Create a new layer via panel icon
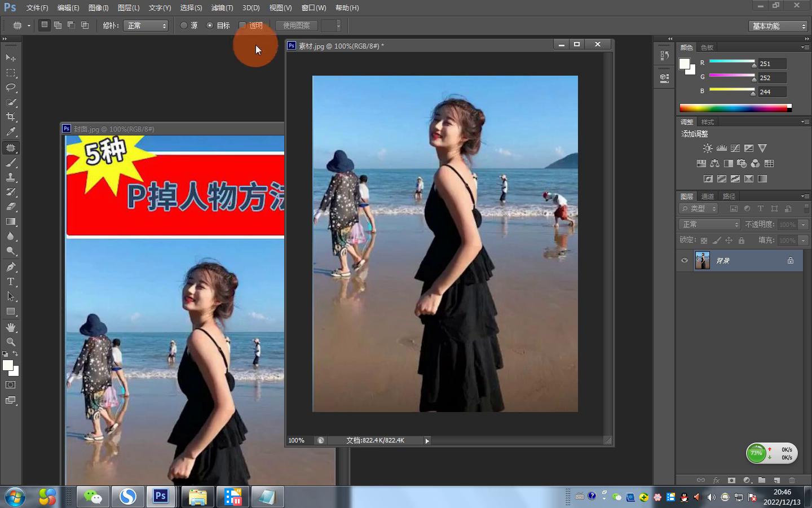 pos(776,480)
